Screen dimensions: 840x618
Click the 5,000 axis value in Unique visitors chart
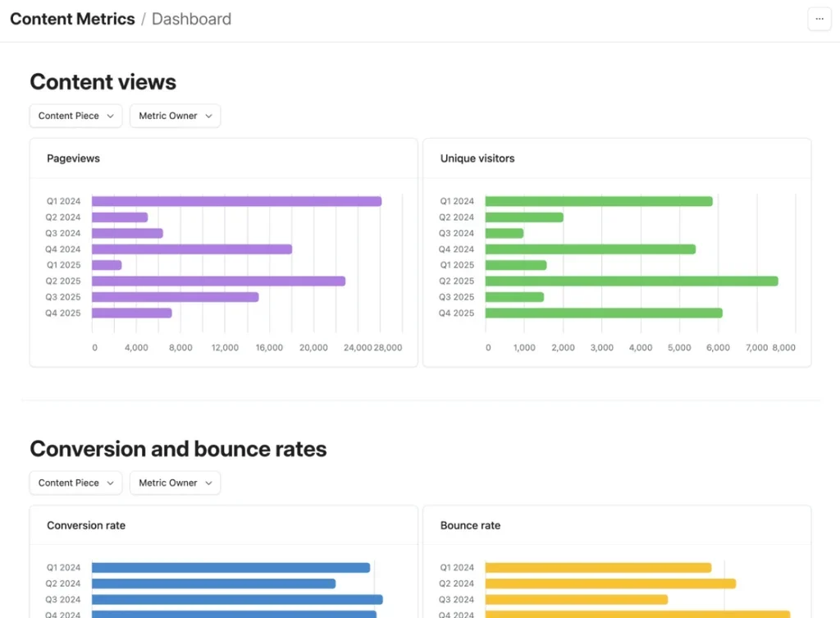click(679, 348)
